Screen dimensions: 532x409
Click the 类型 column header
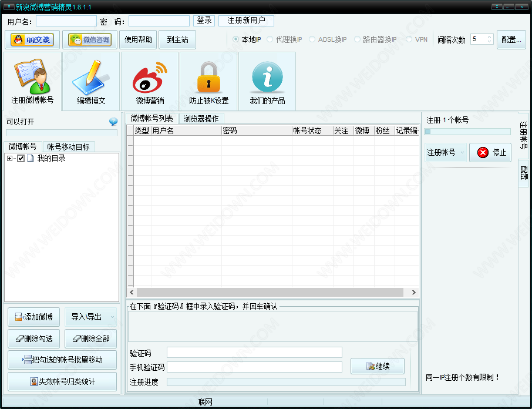click(x=142, y=130)
